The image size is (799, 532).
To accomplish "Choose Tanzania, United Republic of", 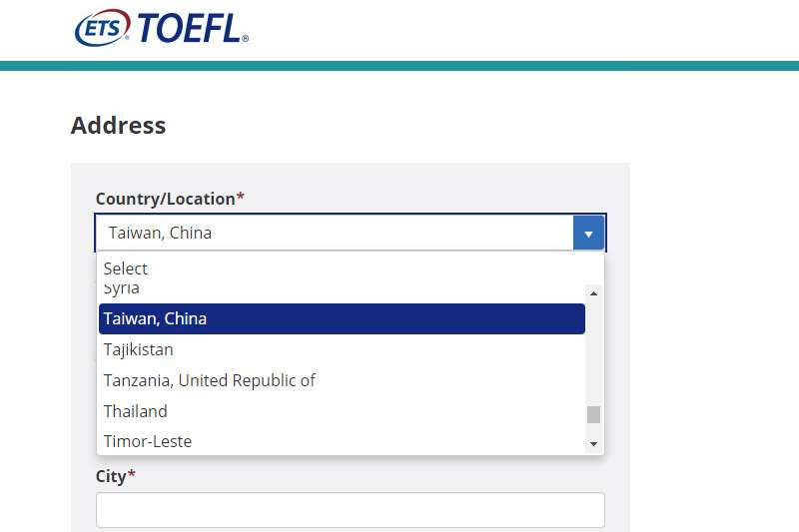I will point(342,380).
